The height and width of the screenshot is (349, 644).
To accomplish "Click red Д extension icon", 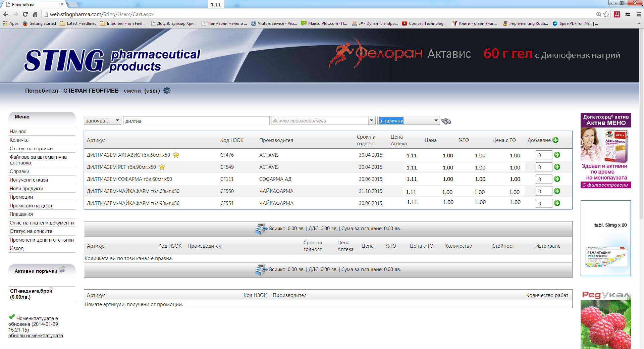I will pos(617,14).
